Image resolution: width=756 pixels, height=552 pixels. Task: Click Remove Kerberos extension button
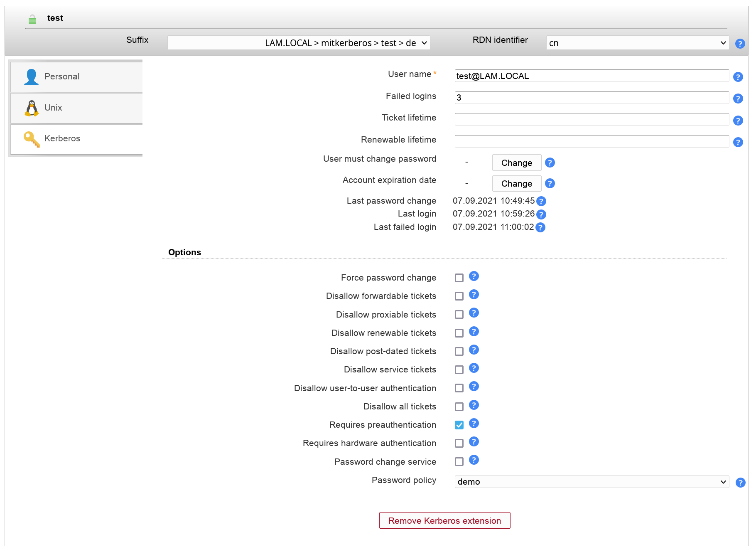coord(444,520)
